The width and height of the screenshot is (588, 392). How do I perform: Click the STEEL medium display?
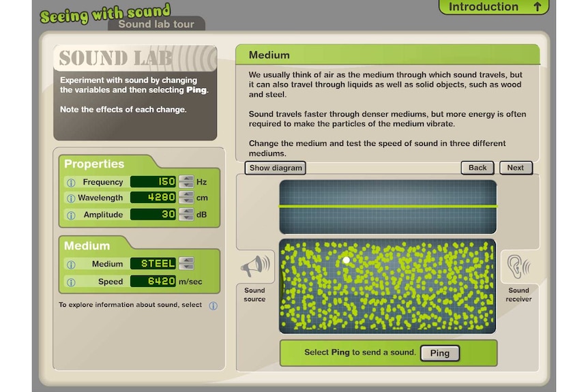153,263
